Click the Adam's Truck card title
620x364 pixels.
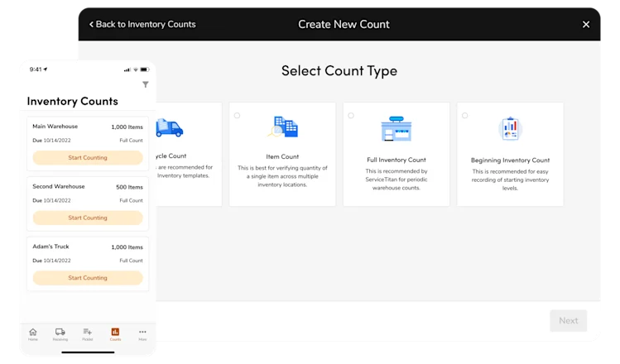point(50,247)
